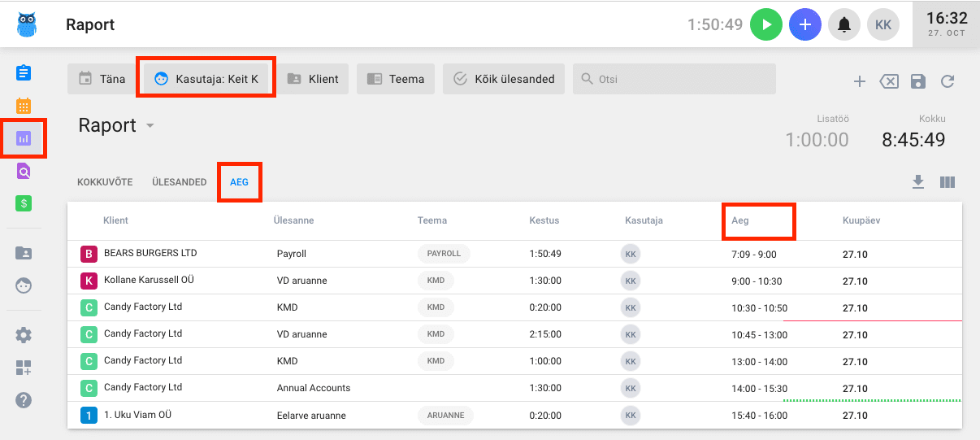Open column settings icon above table
This screenshot has width=980, height=440.
[947, 182]
